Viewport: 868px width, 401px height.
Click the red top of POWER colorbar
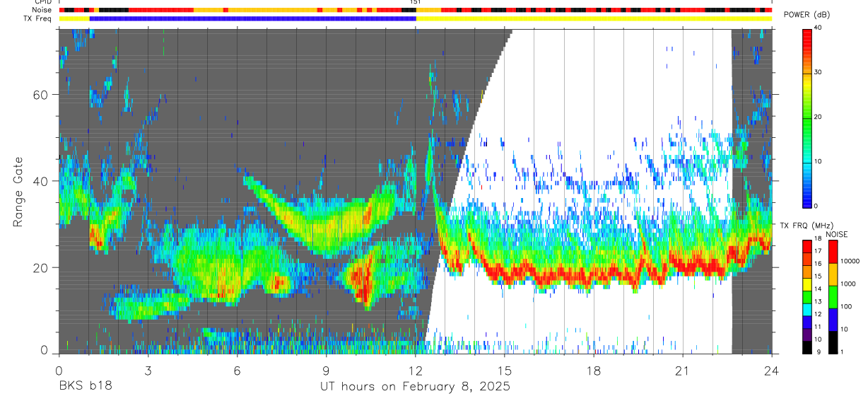coord(807,34)
